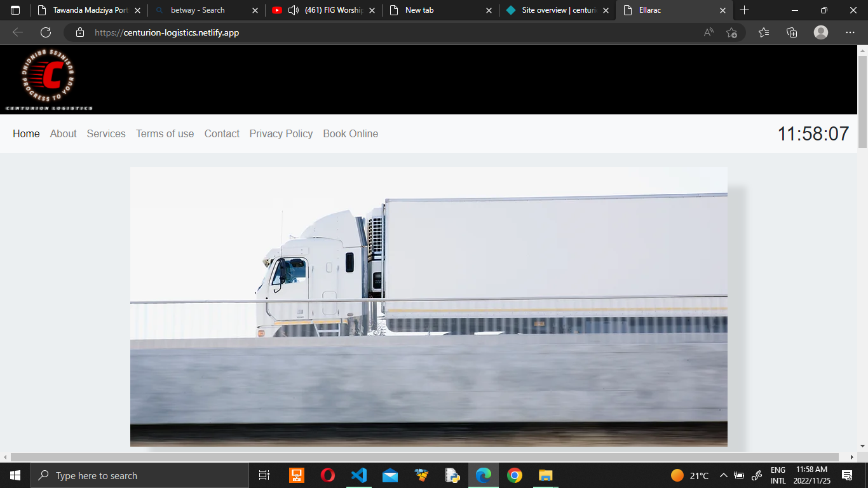Click the Centurion Logistics logo
This screenshot has width=868, height=488.
(50, 80)
